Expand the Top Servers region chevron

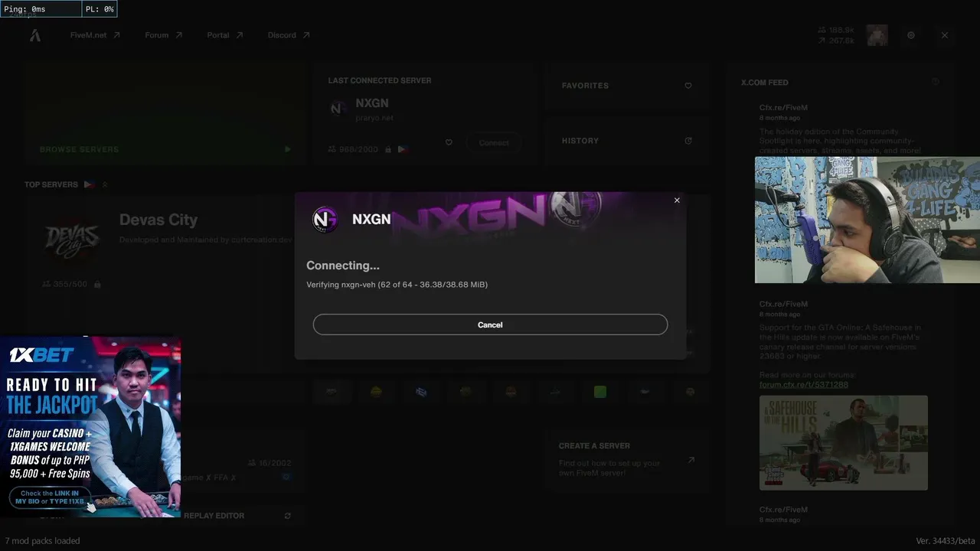coord(105,184)
